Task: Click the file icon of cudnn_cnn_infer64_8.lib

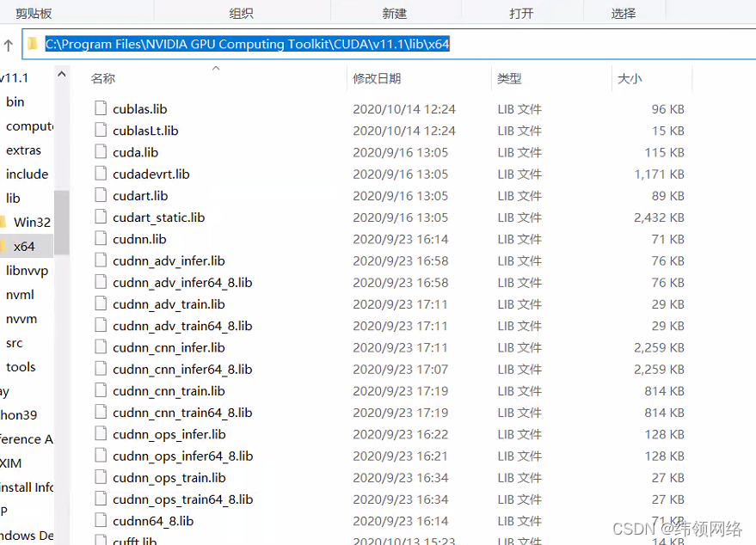Action: 101,369
